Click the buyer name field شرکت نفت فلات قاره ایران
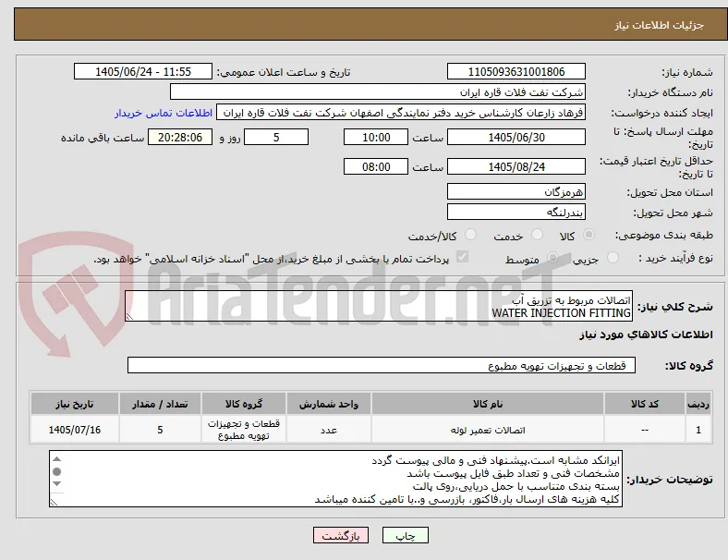Viewport: 728px width, 560px height. (378, 91)
